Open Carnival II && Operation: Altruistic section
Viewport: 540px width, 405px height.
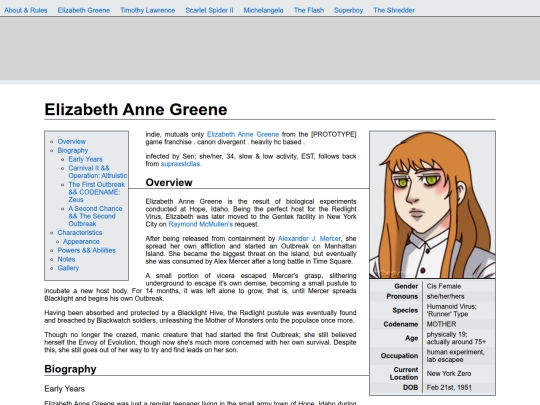coord(97,172)
